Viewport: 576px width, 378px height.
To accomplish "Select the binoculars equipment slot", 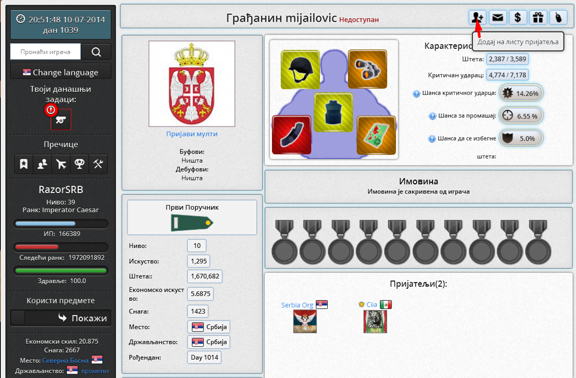I will pos(367,69).
